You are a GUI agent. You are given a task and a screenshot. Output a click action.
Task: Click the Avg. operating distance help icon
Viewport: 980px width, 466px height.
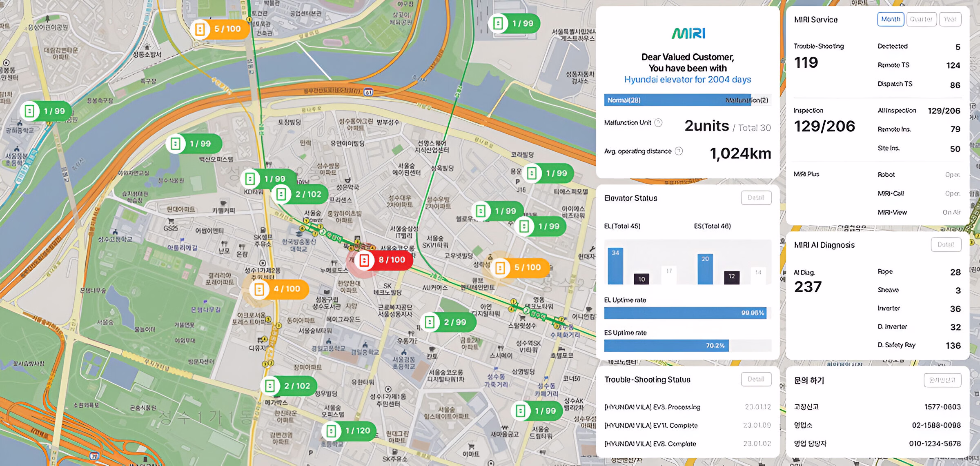click(x=679, y=151)
